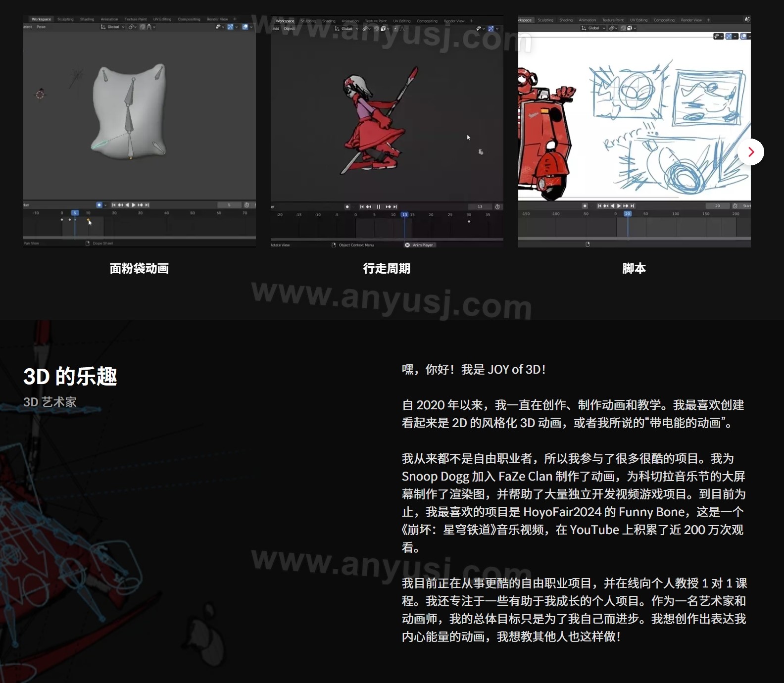Click the paragraph starting 我从来都不是自由职业者

(x=574, y=503)
